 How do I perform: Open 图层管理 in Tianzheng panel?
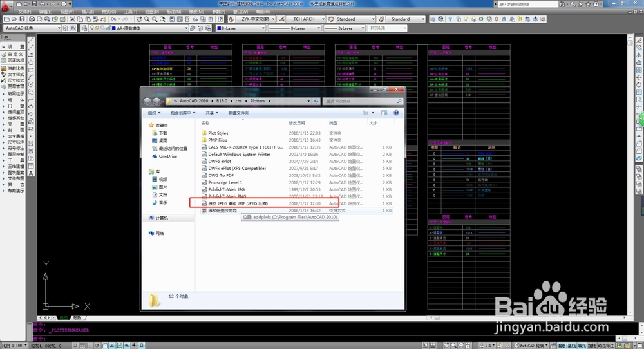click(14, 87)
